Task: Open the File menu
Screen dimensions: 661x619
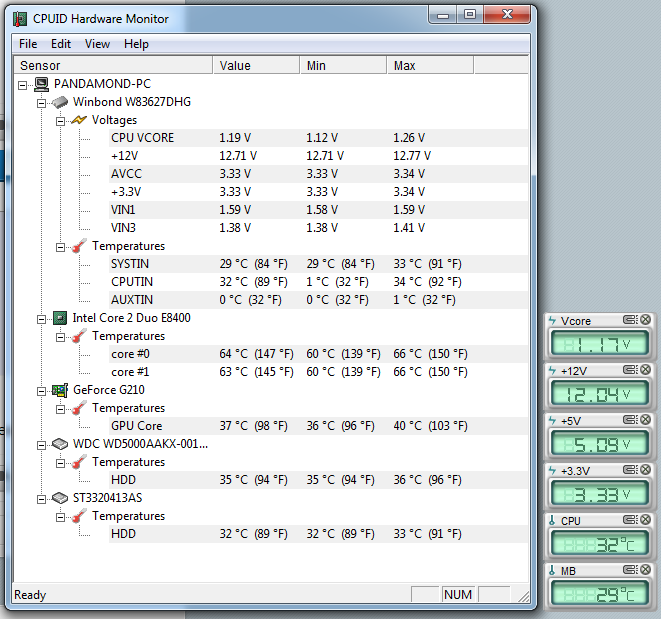Action: click(28, 44)
